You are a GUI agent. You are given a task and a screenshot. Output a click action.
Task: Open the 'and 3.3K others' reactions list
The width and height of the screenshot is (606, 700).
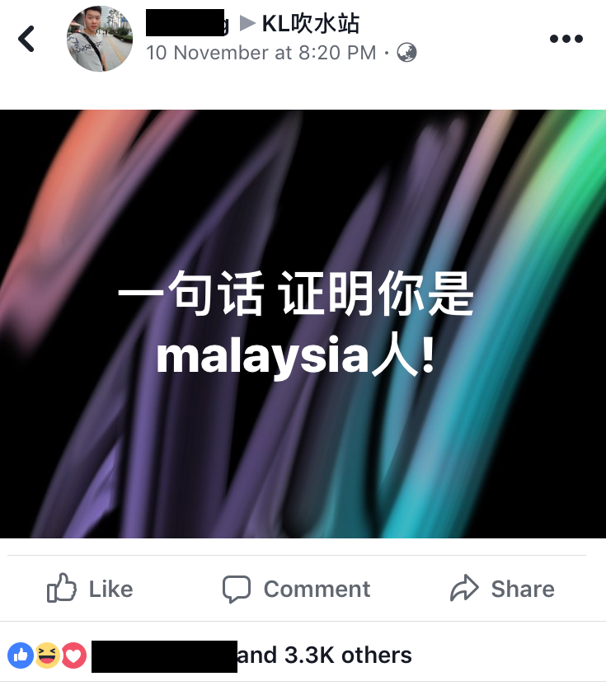324,655
